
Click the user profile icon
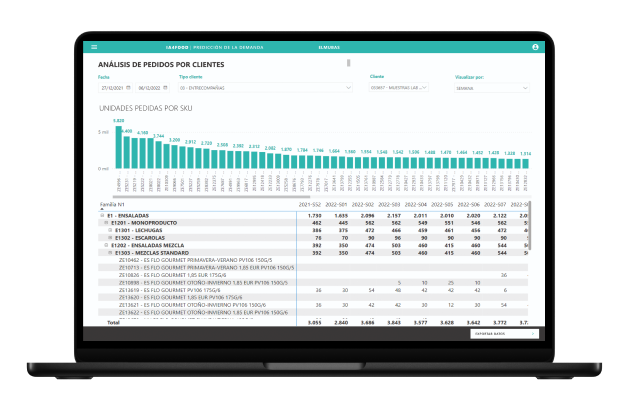536,47
